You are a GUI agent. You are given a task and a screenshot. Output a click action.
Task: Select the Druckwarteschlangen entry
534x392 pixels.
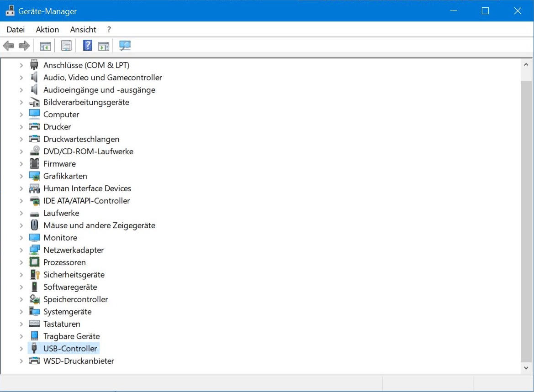pos(81,139)
